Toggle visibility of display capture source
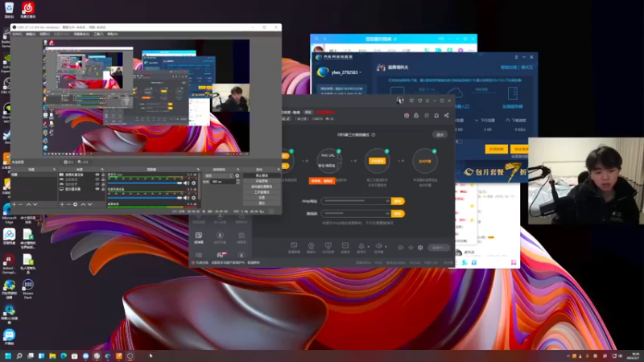Viewport: 644px width, 362px height. tap(97, 189)
